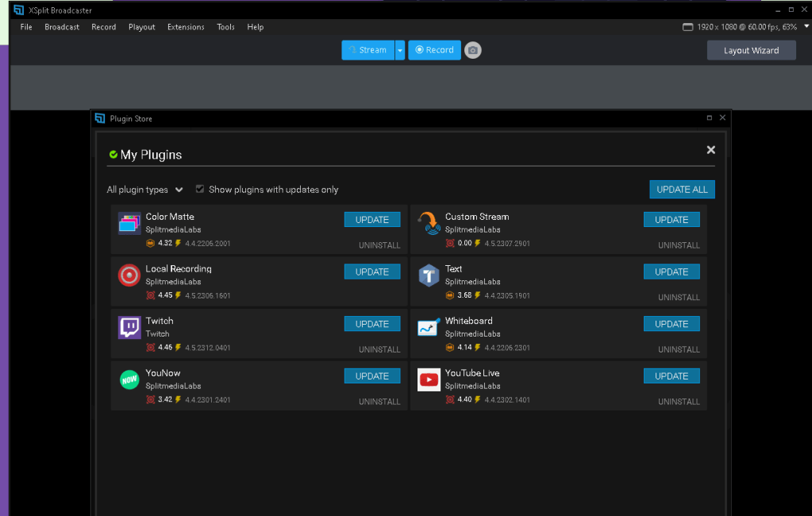Update the Twitch plugin
The image size is (812, 516).
371,324
